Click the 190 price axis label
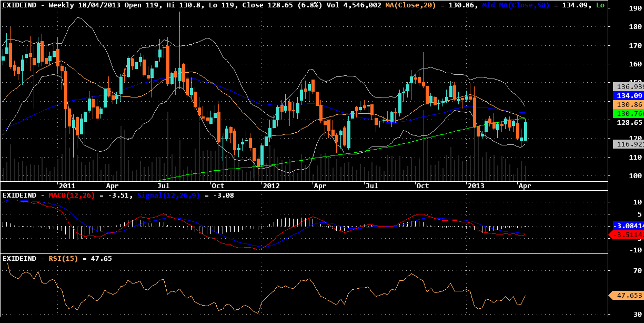The width and height of the screenshot is (644, 323). click(x=636, y=9)
